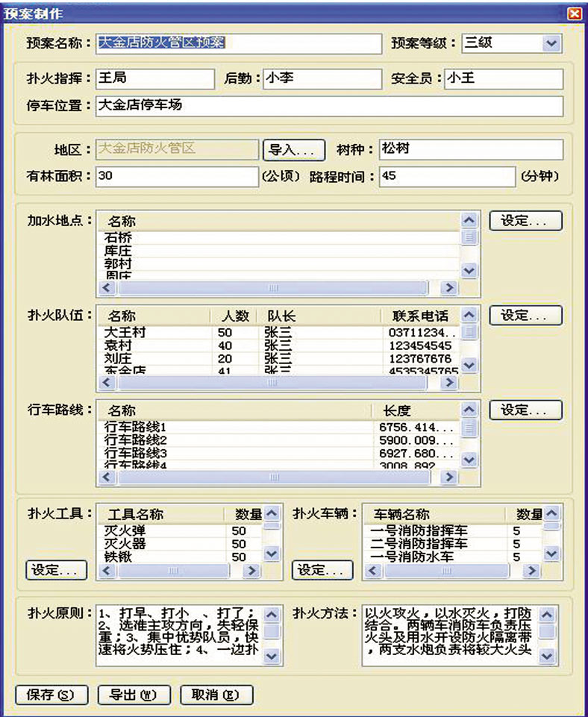Click up arrow of 扑火车辆 list scrollbar
The image size is (588, 717).
(x=552, y=513)
